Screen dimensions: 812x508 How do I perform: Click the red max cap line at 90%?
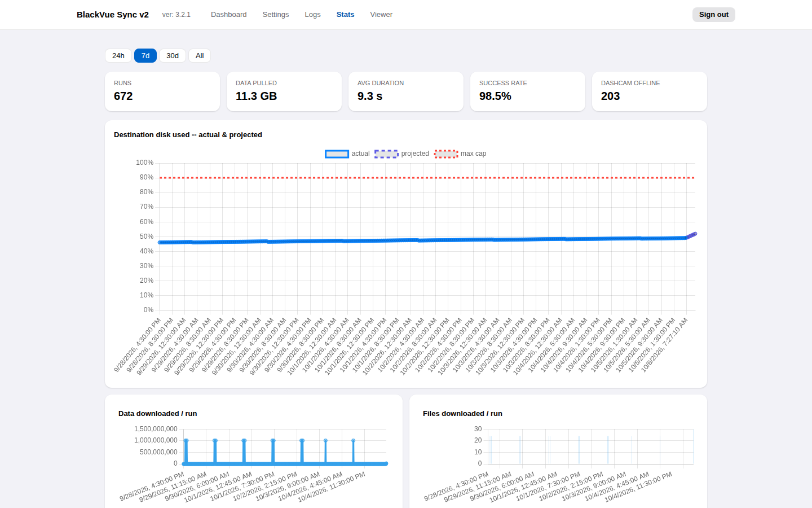(427, 178)
